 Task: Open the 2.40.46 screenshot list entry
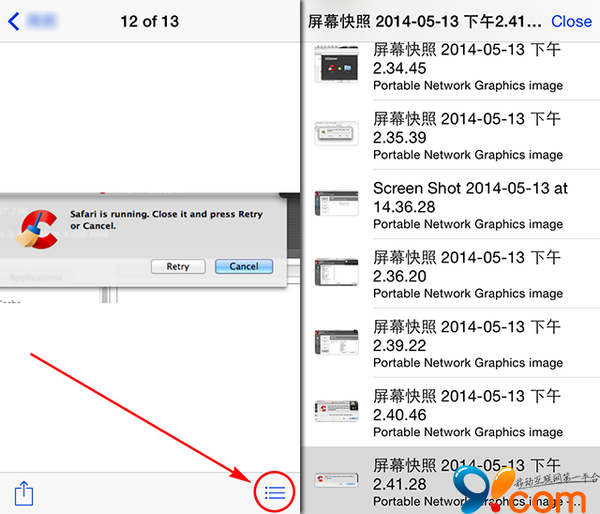click(x=451, y=412)
